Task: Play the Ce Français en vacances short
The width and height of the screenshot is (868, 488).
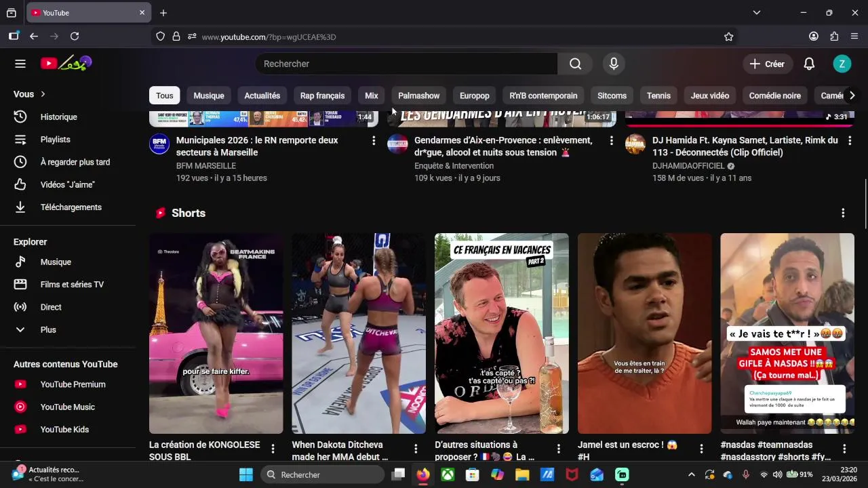Action: tap(502, 333)
